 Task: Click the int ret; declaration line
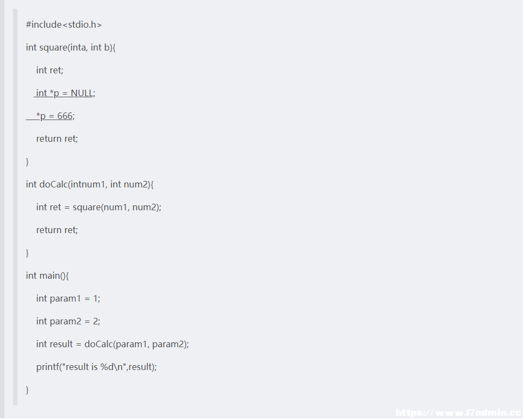coord(50,70)
